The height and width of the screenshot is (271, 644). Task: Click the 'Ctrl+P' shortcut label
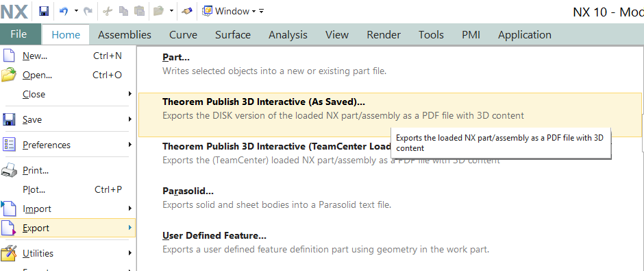tap(108, 189)
